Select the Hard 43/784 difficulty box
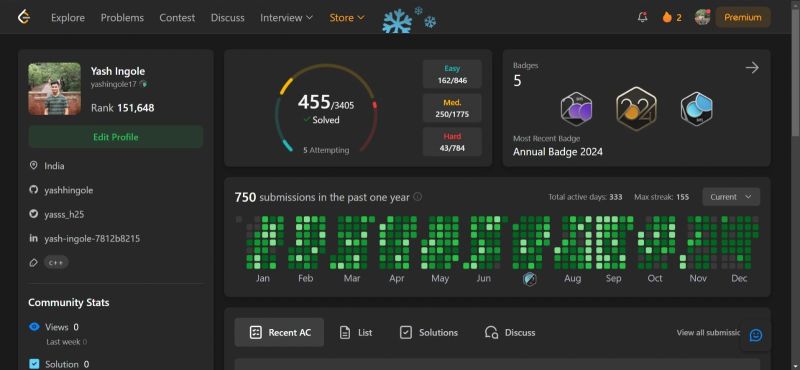The image size is (800, 370). click(452, 142)
